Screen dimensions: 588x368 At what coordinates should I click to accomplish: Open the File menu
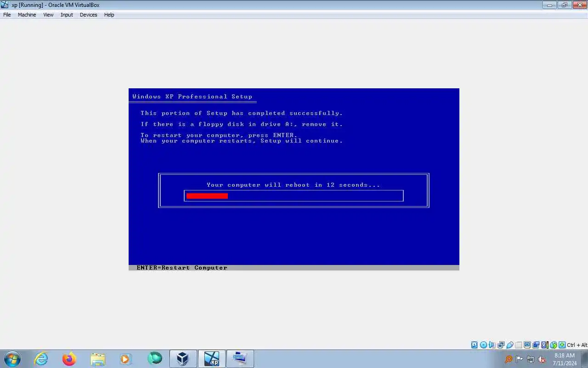coord(7,15)
